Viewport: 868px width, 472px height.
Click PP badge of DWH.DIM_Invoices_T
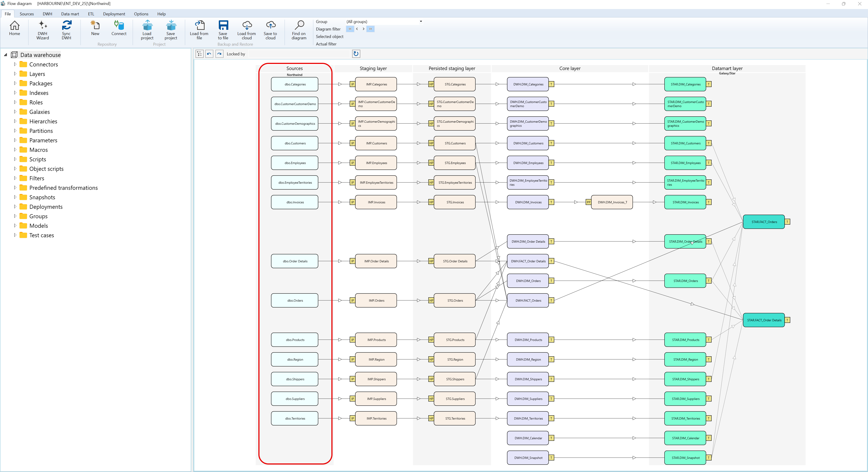(588, 202)
